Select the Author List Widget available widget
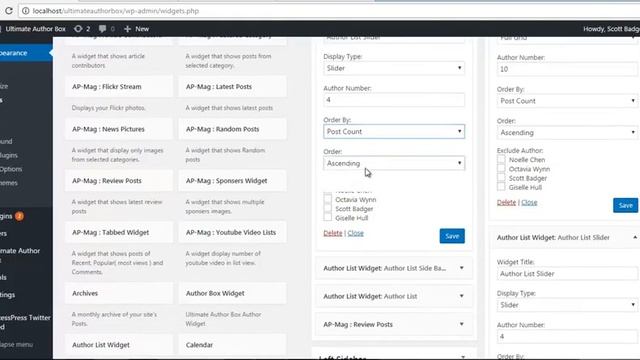 click(118, 345)
